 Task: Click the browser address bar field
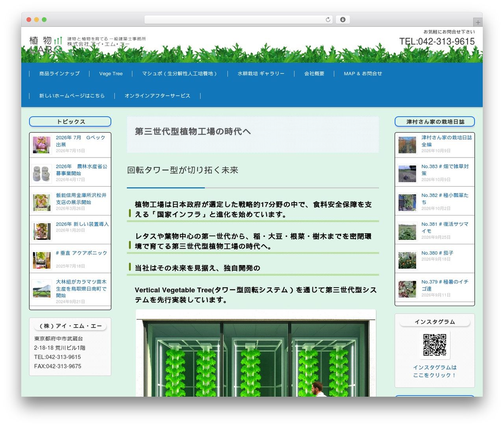click(239, 20)
